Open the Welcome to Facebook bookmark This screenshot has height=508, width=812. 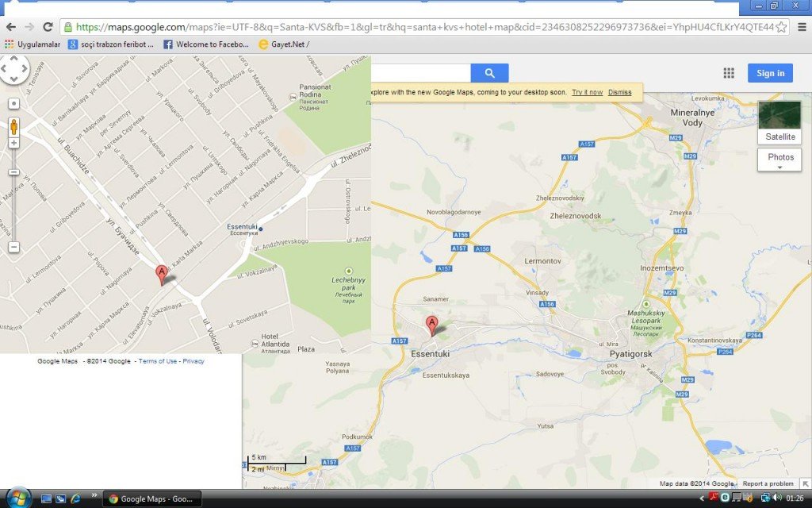click(x=205, y=44)
